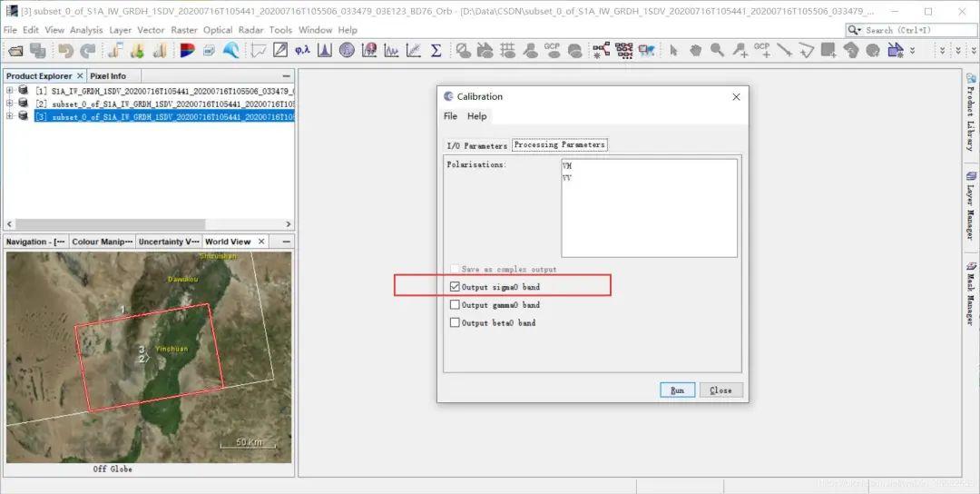Uncheck Output sigma0 band checkbox
This screenshot has height=494, width=980.
point(455,287)
